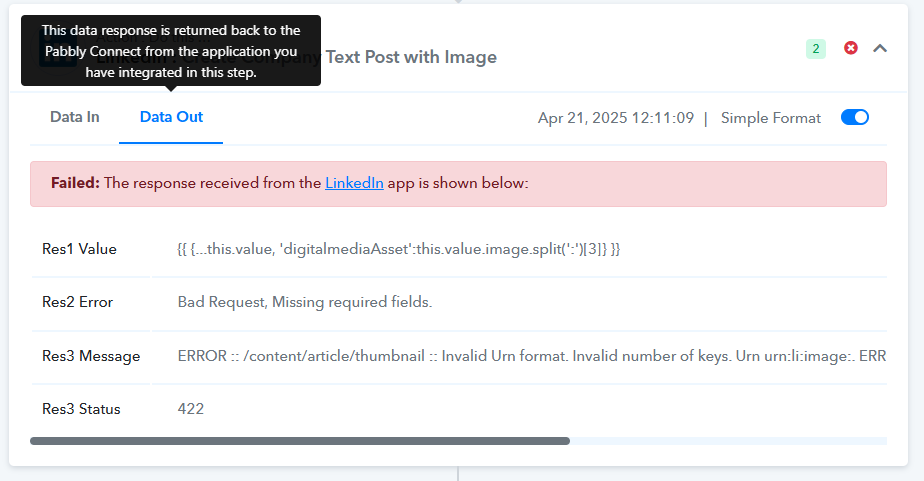
Task: Toggle the Simple Format switch
Action: click(854, 117)
